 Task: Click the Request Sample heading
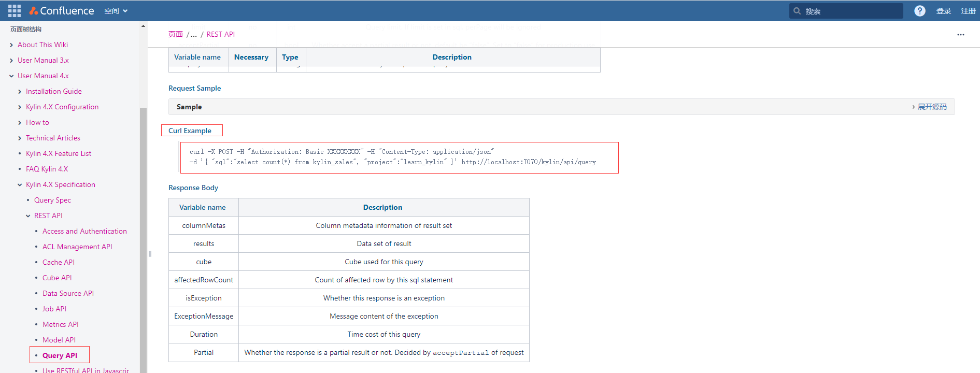194,88
